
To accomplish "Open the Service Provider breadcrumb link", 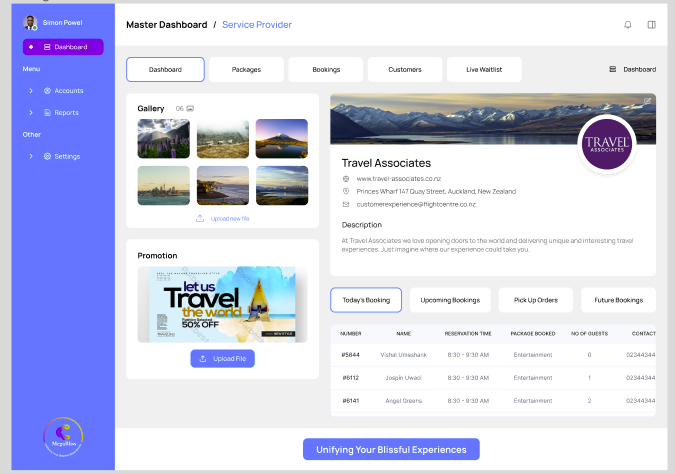I will pos(257,25).
